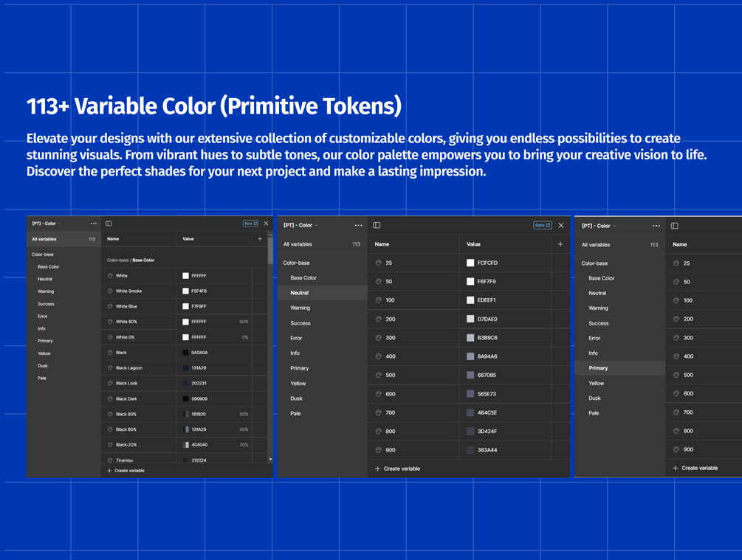
Task: Click the Beta badge in left panel
Action: click(x=250, y=224)
